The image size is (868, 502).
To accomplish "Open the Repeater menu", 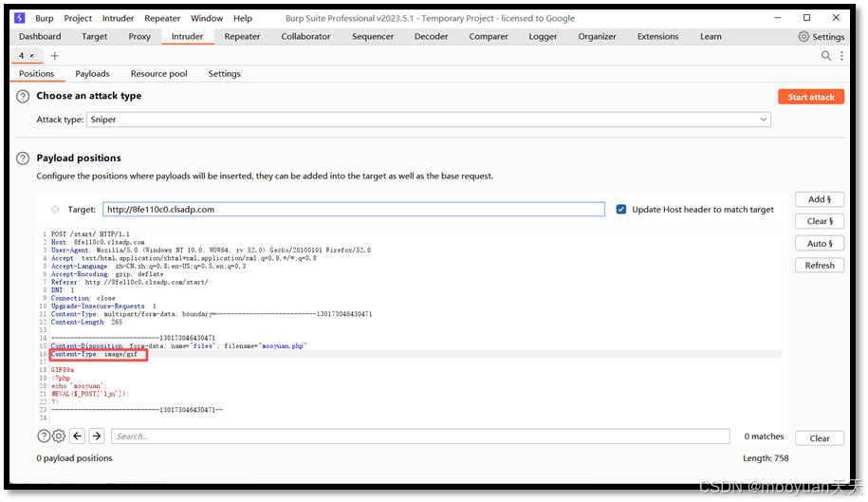I will pyautogui.click(x=162, y=18).
